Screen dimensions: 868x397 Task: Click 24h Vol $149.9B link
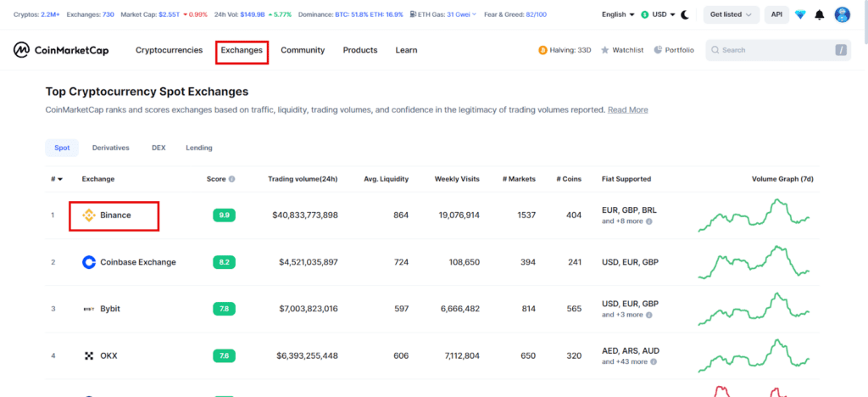tap(253, 14)
